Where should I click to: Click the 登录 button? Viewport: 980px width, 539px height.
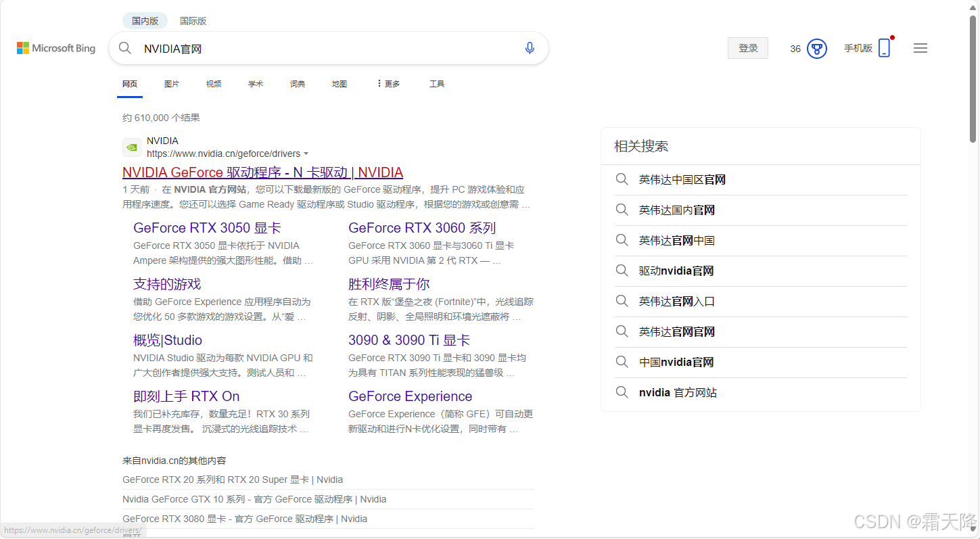pos(748,48)
